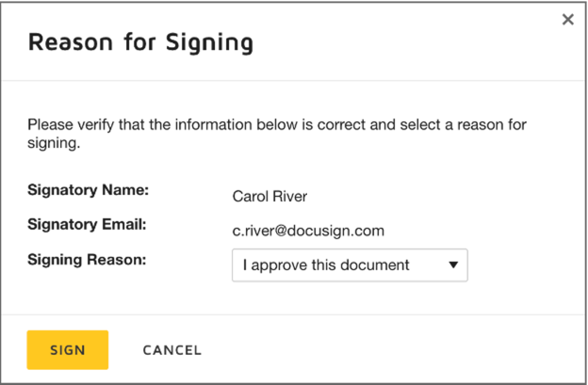The image size is (588, 385).
Task: Click the Signatory Email label
Action: [x=88, y=225]
